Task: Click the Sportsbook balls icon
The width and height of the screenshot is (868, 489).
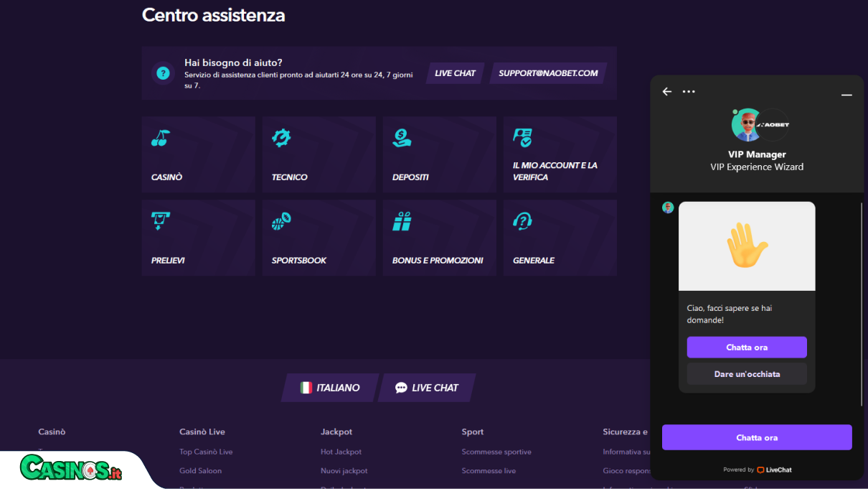Action: (x=281, y=221)
